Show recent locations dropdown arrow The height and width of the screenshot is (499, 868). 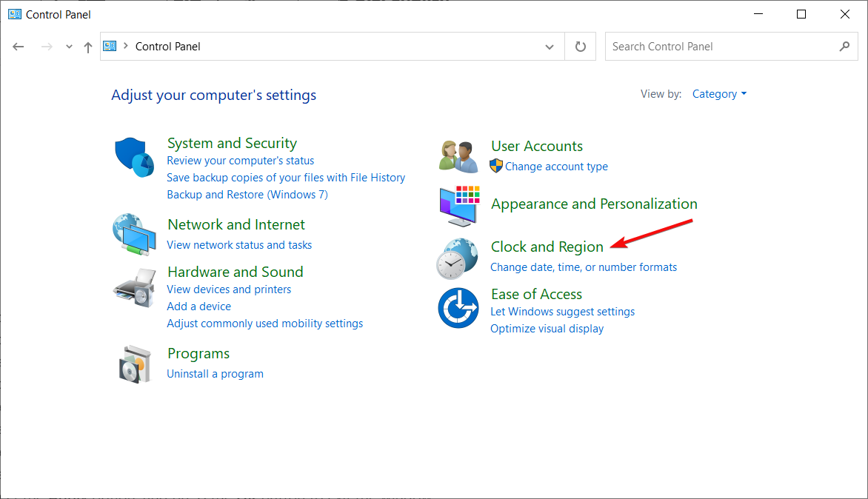(69, 47)
